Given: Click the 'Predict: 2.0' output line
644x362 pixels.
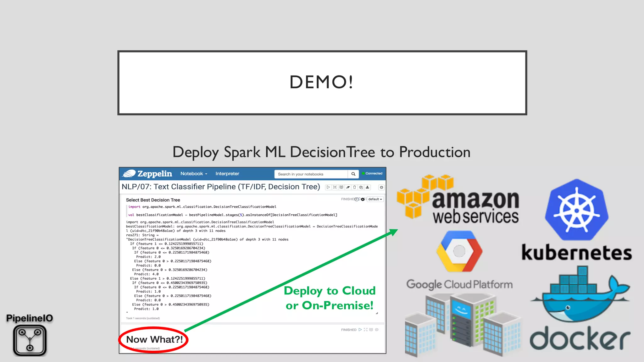Looking at the screenshot, I should pyautogui.click(x=148, y=257).
